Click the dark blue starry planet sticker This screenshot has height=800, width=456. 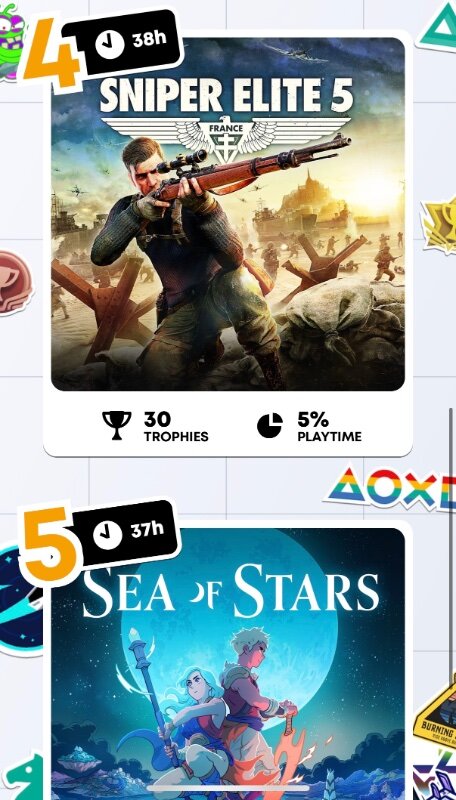[20, 601]
